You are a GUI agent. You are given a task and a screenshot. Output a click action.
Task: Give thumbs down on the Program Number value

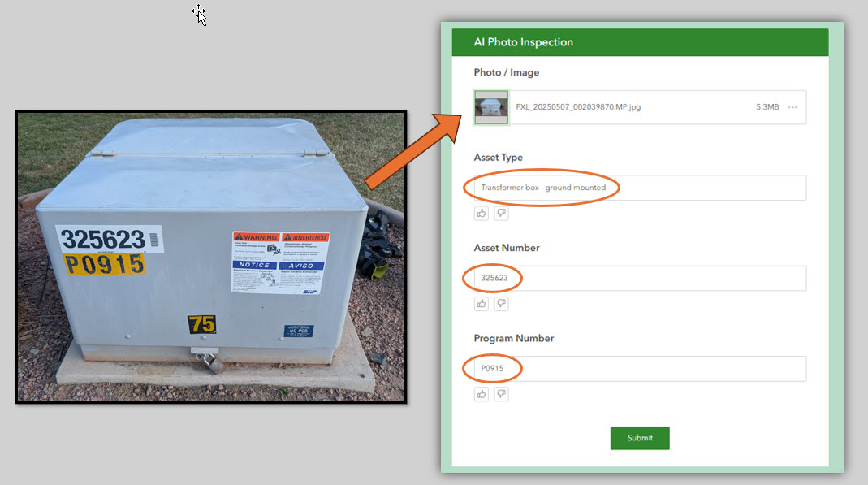[501, 393]
